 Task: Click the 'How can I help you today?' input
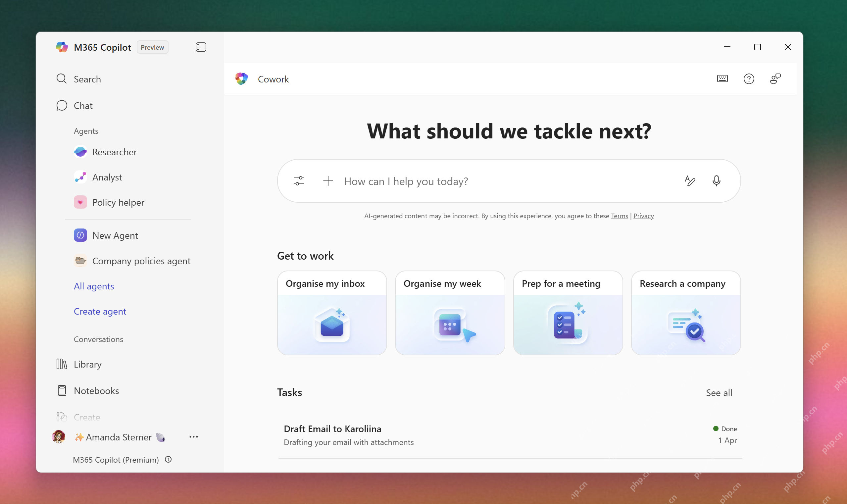click(x=509, y=181)
